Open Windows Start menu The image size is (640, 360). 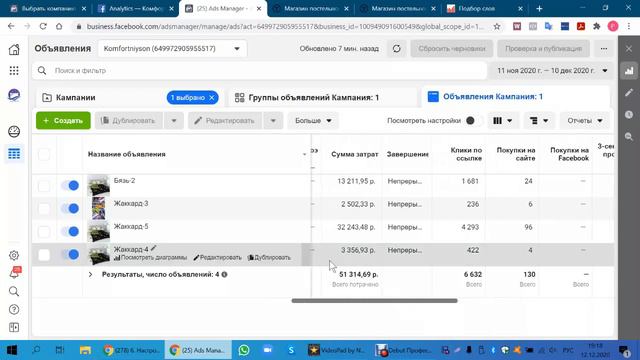12,350
